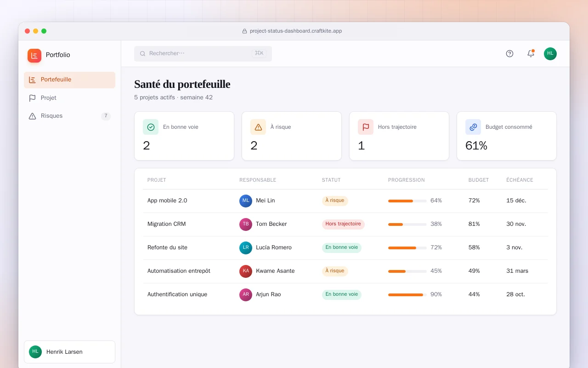Click the Hors trajectoire status badge for Migration CRM

343,224
